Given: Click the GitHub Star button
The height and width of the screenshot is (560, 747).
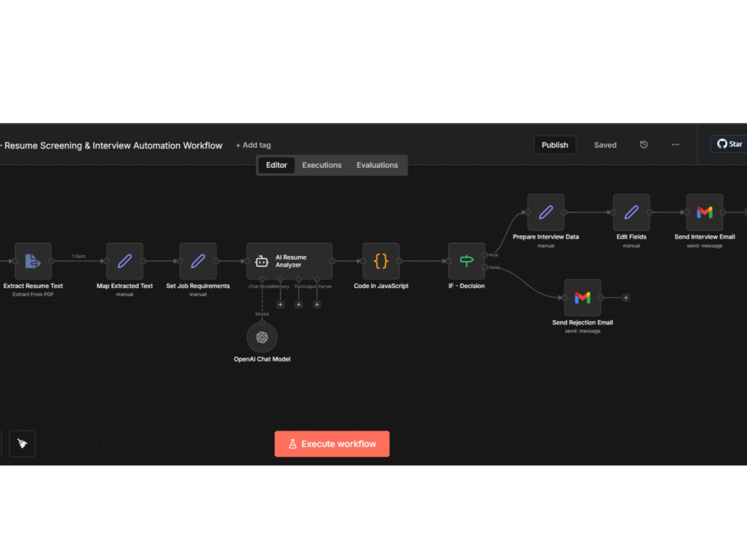Looking at the screenshot, I should click(x=729, y=144).
